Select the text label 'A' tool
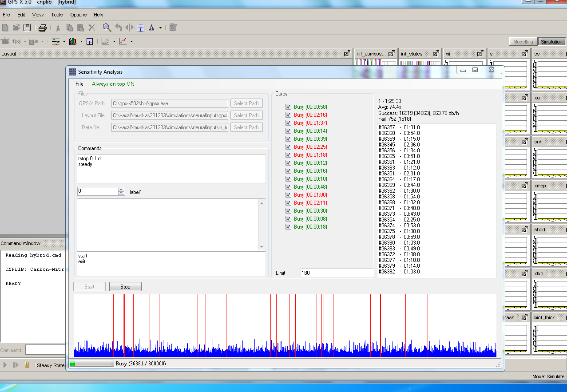The width and height of the screenshot is (567, 392). tap(151, 28)
